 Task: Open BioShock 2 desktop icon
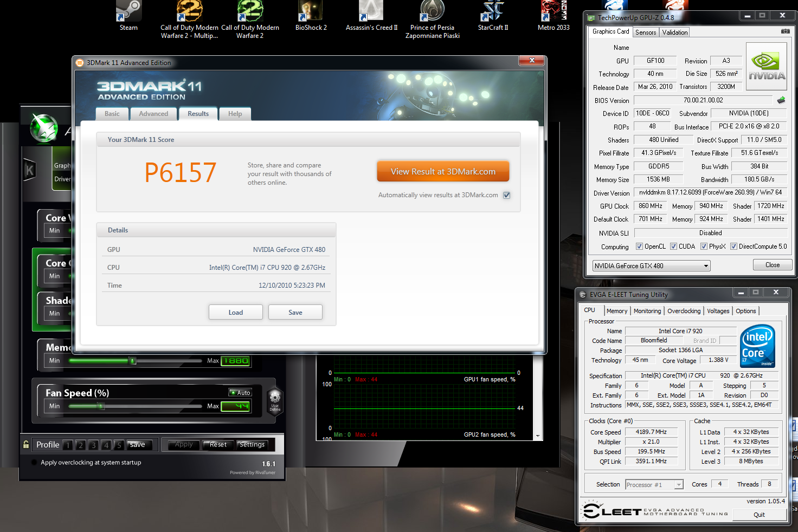(x=311, y=16)
